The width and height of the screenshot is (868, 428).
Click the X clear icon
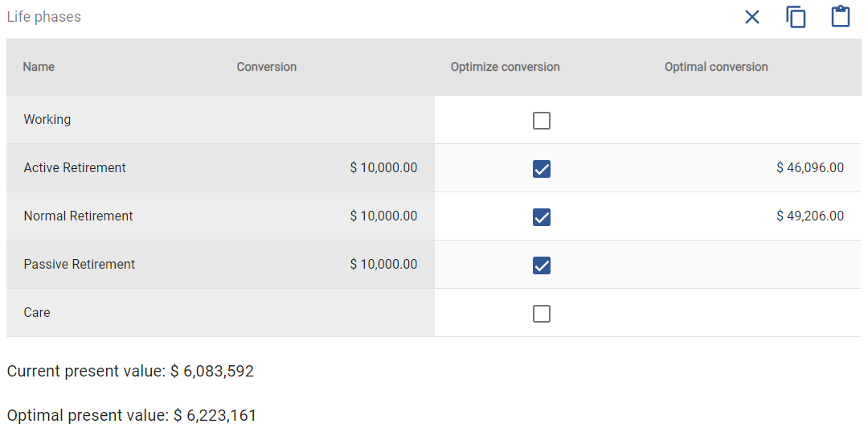tap(751, 17)
